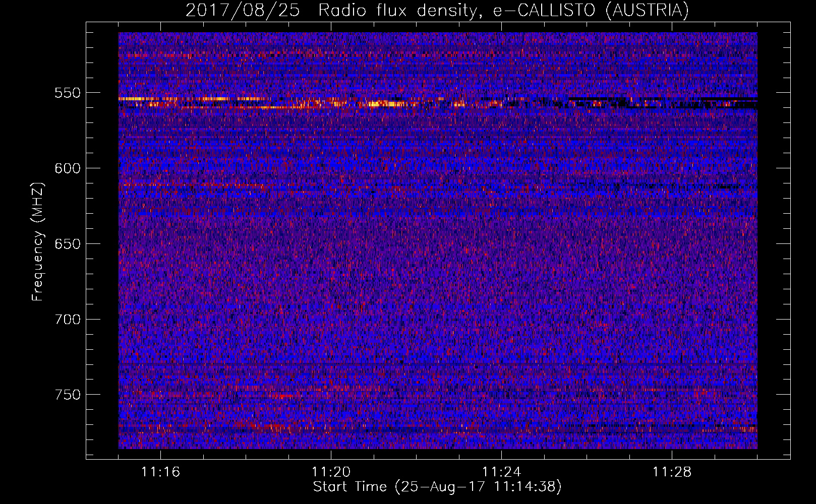Click the 11:20 time tick label
The height and width of the screenshot is (504, 816).
click(x=331, y=472)
